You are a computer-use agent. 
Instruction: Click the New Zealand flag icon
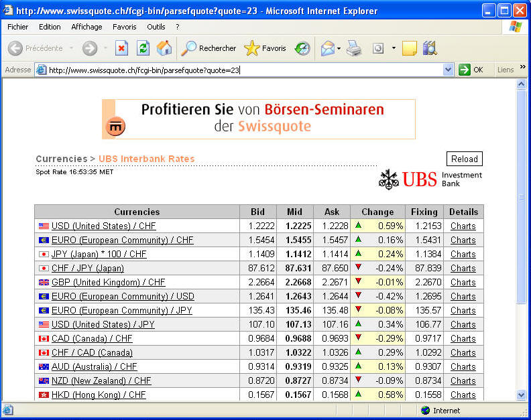(x=44, y=380)
